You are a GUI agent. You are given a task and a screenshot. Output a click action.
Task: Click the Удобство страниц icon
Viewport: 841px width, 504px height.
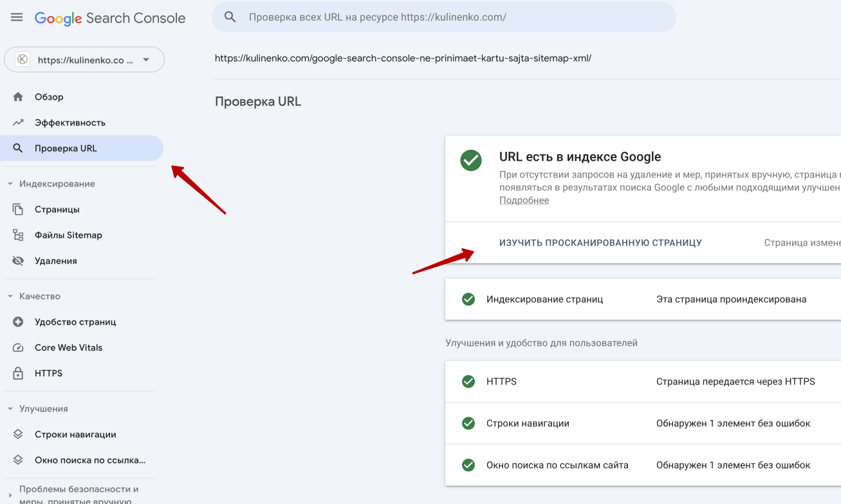(18, 321)
